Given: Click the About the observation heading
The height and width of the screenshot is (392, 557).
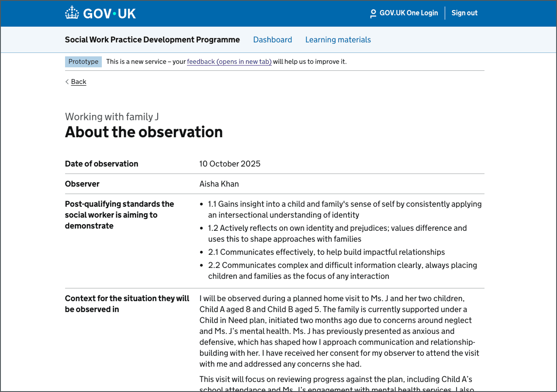Looking at the screenshot, I should (144, 132).
